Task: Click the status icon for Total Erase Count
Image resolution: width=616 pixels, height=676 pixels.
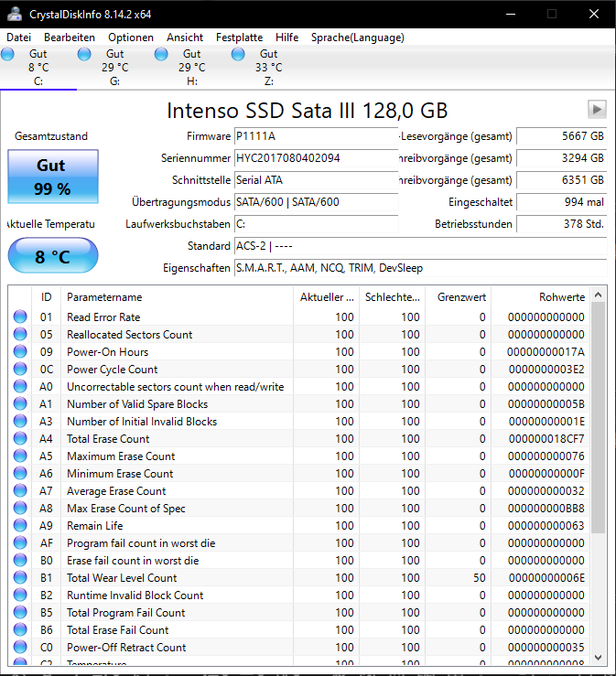Action: pos(20,438)
